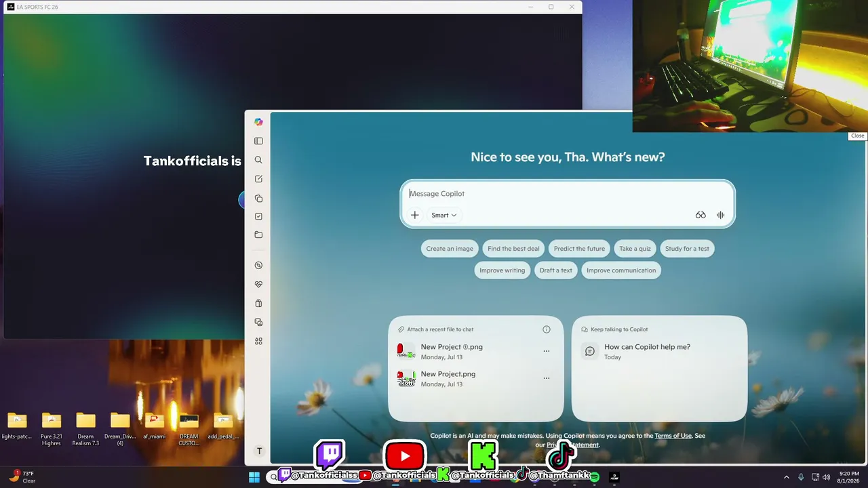Open the weather widget showing 73°F
The width and height of the screenshot is (868, 488).
pos(22,477)
